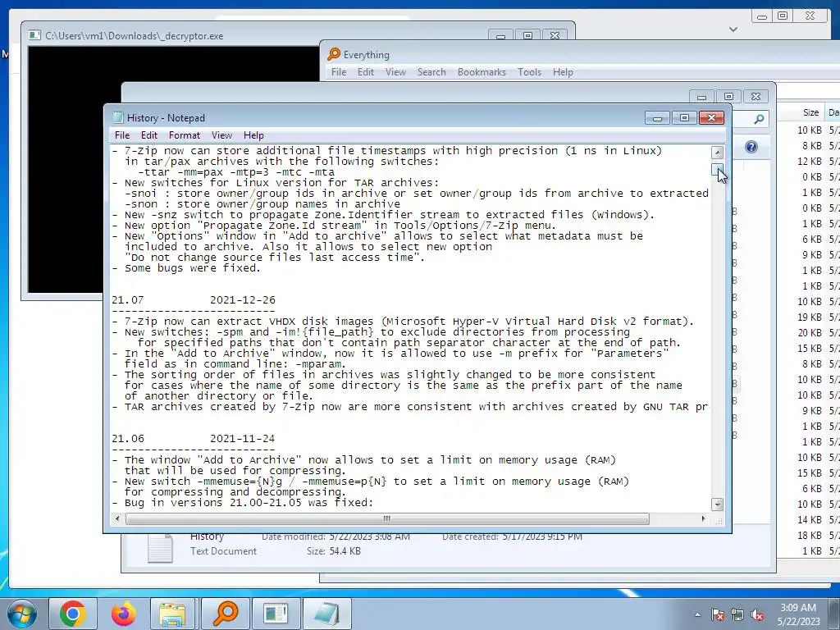Open the Help menu in Notepad
The image size is (840, 630).
pyautogui.click(x=253, y=135)
